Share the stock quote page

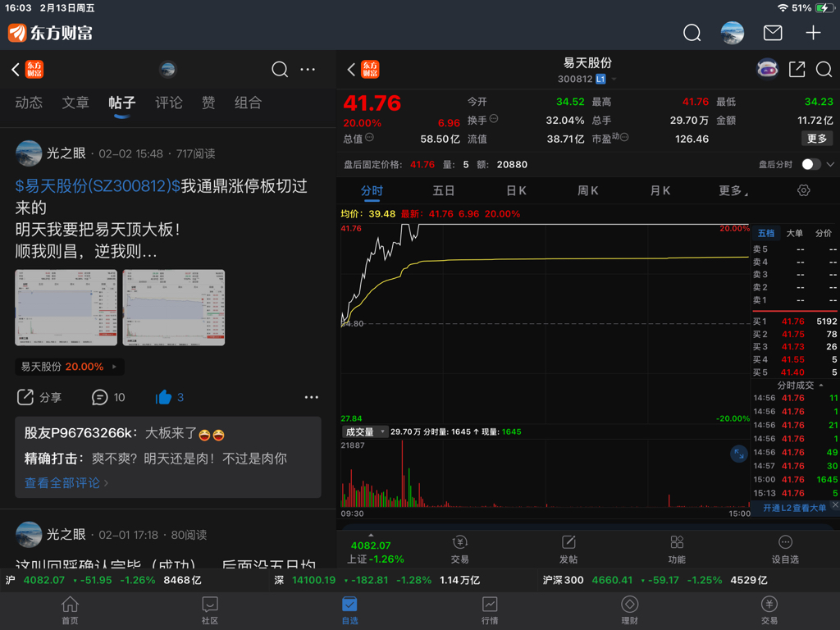(797, 69)
